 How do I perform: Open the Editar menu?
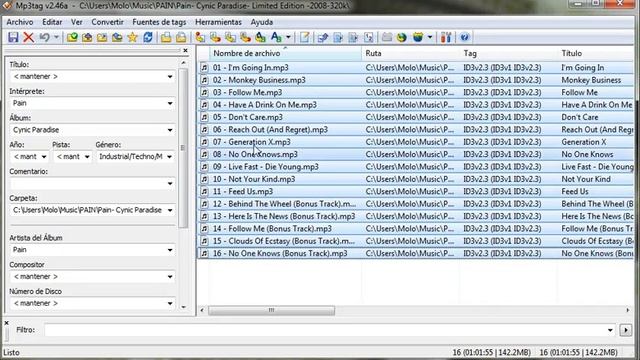click(52, 22)
